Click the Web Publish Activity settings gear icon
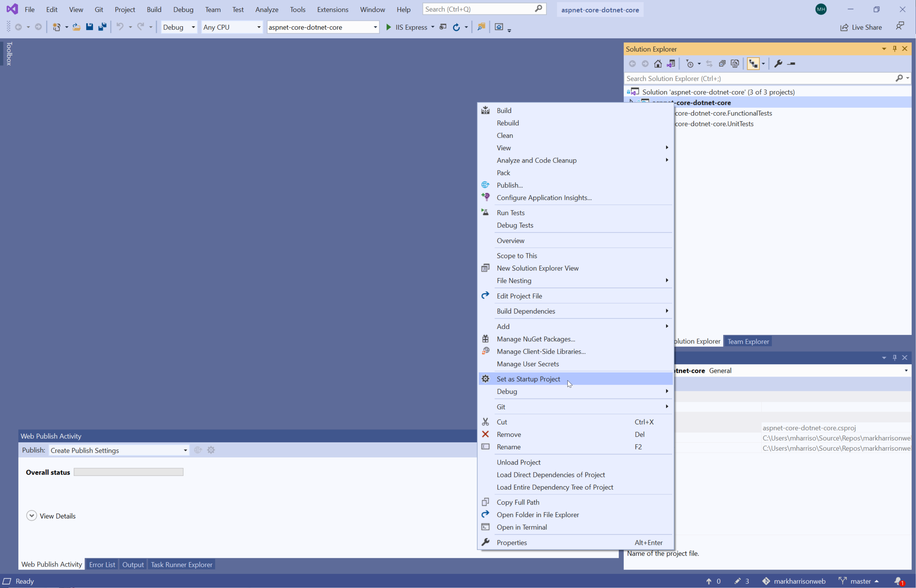916x588 pixels. [211, 450]
